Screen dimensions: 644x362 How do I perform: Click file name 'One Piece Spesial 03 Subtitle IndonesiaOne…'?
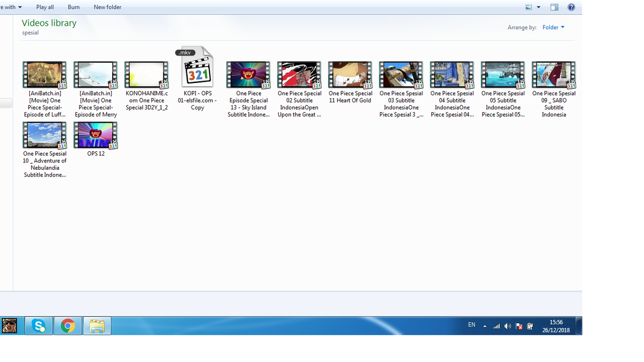[401, 104]
